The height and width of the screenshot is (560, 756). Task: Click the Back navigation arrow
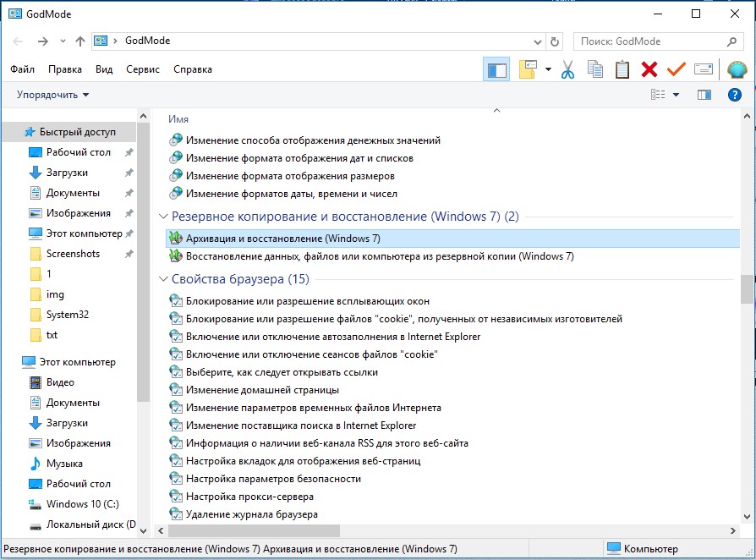(x=18, y=41)
